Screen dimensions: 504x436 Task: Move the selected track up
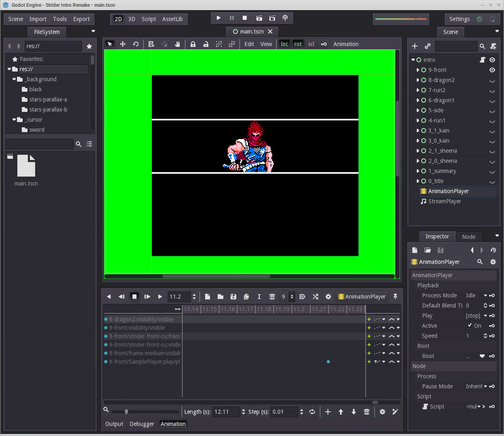pos(341,412)
